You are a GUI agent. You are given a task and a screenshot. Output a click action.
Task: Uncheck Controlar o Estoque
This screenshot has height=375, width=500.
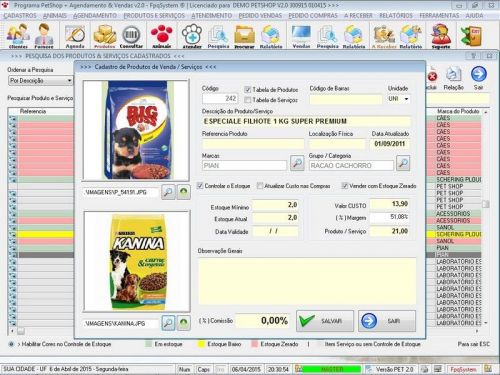coord(200,186)
